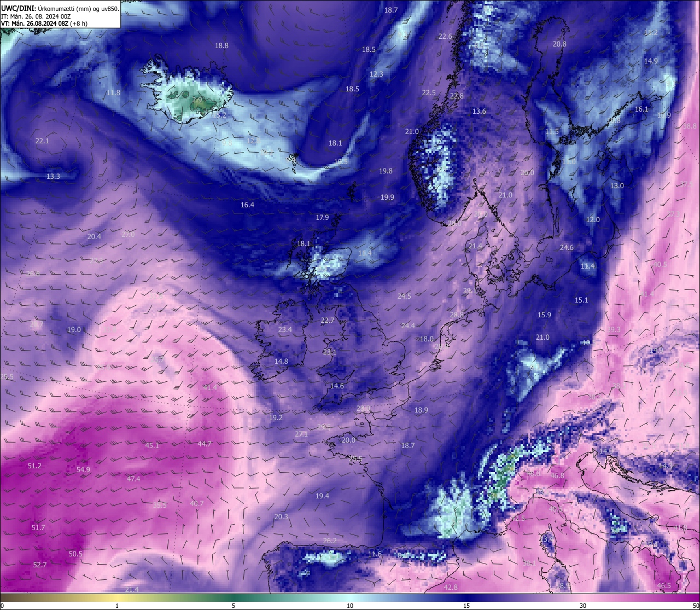Click the 22.7 reading over Britain
This screenshot has width=700, height=610.
[x=327, y=321]
